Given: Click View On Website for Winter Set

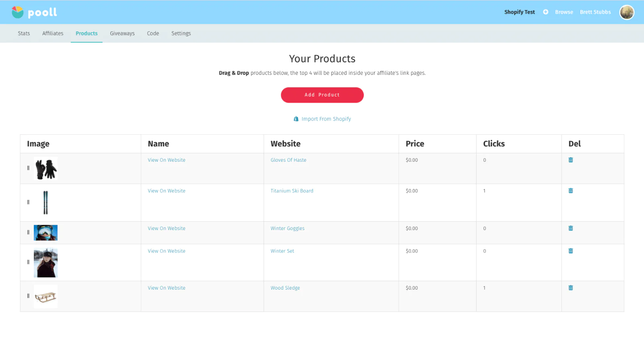Looking at the screenshot, I should [167, 251].
